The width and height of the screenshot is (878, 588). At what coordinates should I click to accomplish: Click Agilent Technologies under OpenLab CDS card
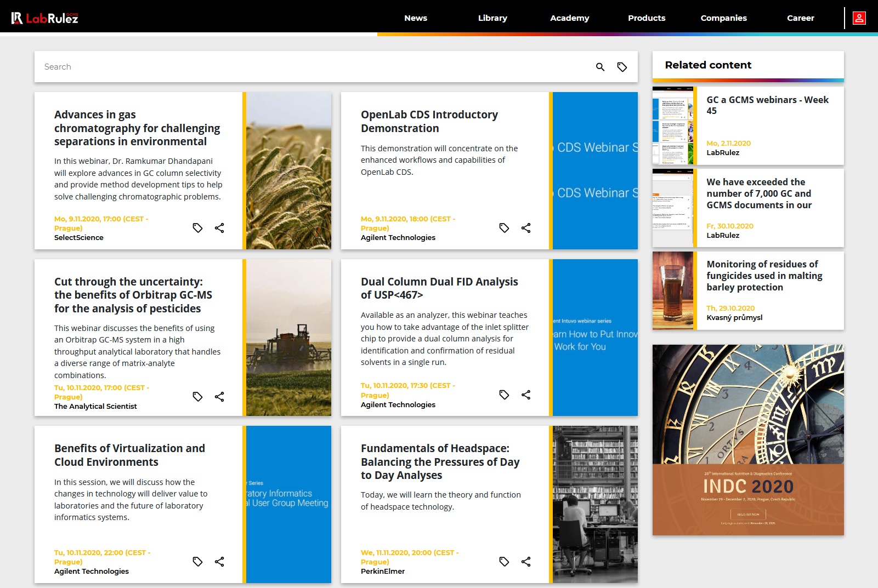[x=398, y=238]
